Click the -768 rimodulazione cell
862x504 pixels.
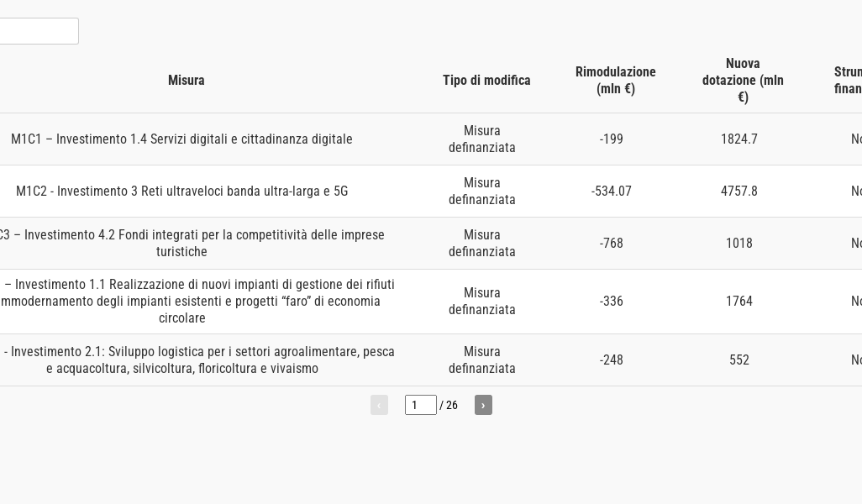coord(612,244)
